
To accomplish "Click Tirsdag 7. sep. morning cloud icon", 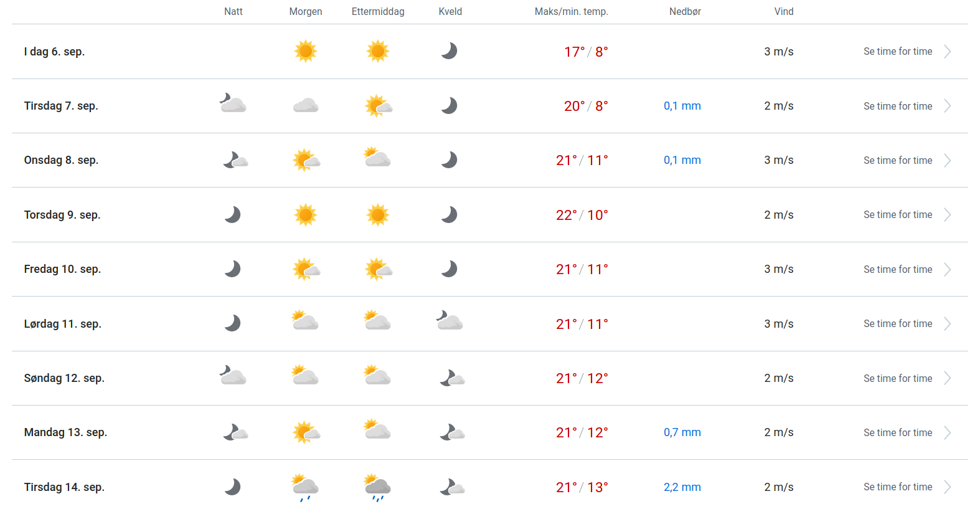I will (305, 106).
